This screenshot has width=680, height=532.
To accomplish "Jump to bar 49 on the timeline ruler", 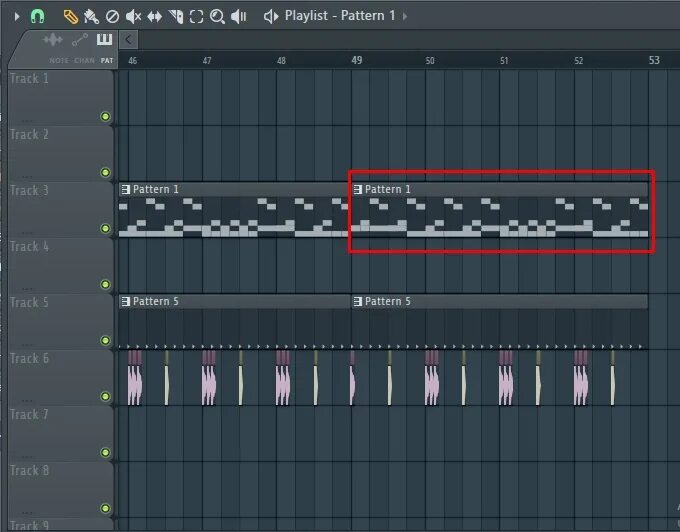I will 356,60.
